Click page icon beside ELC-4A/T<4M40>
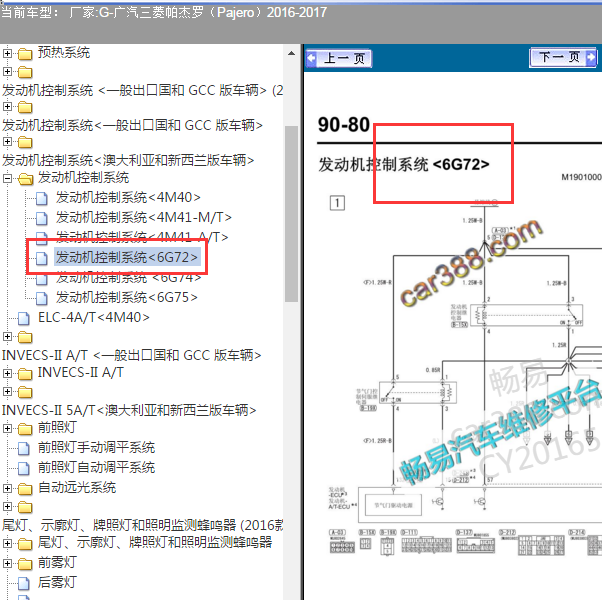The width and height of the screenshot is (602, 600). coord(24,318)
